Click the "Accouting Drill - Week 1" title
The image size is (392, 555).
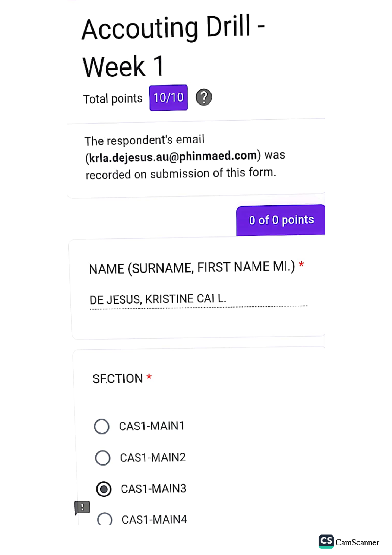[x=172, y=47]
